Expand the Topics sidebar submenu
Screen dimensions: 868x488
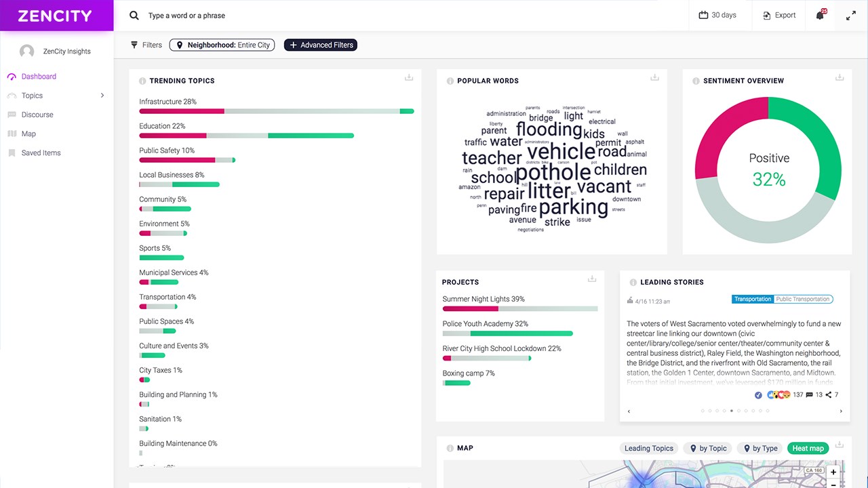pyautogui.click(x=102, y=96)
